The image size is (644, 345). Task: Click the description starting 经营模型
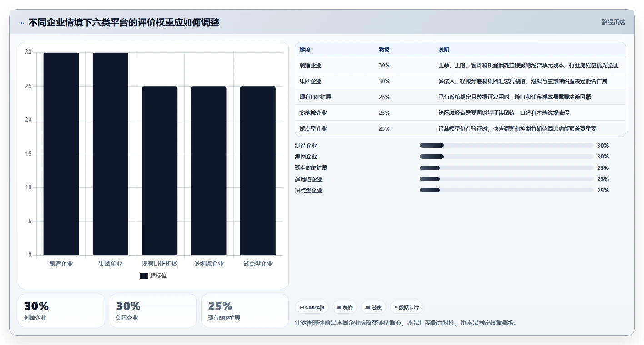(517, 129)
